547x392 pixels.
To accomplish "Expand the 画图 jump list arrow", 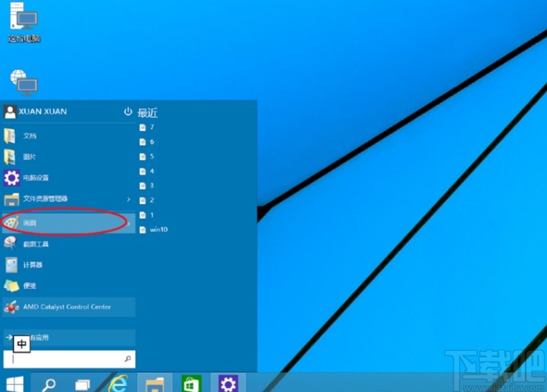I will (130, 223).
